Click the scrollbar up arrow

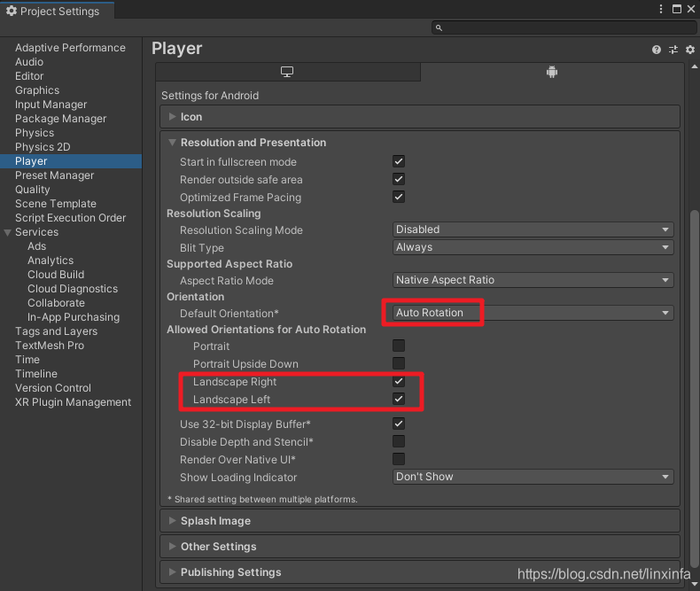(694, 67)
